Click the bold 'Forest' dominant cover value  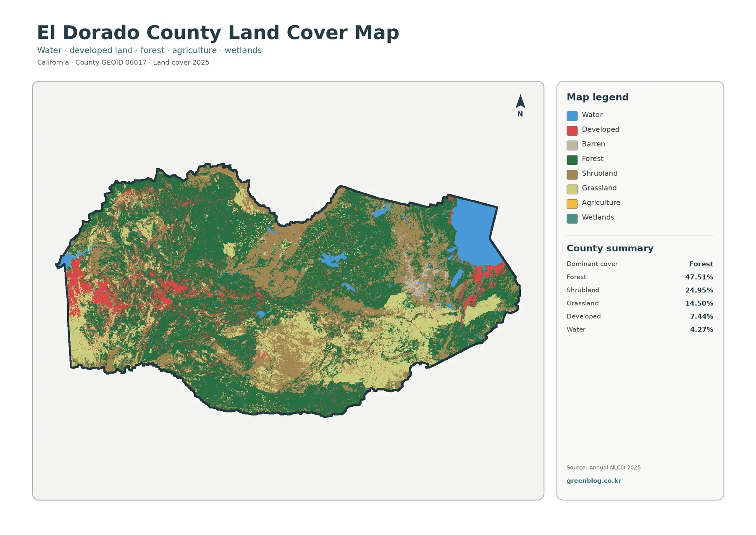click(701, 264)
